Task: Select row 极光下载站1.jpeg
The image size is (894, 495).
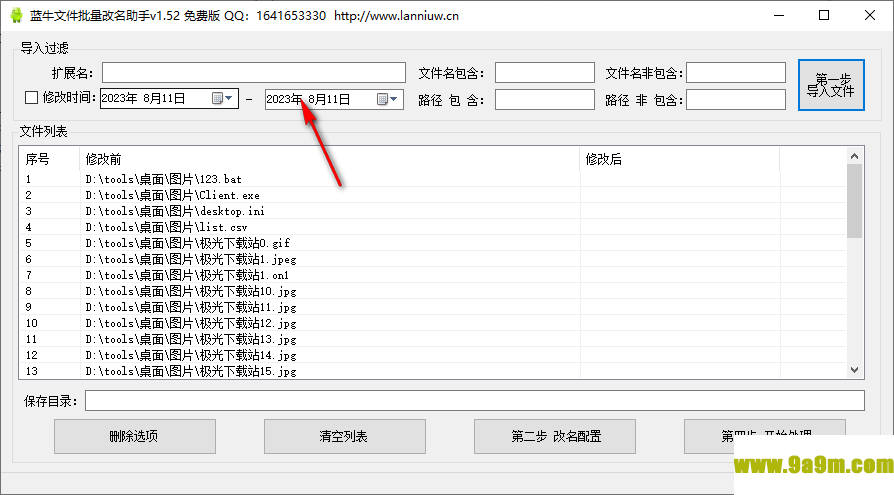Action: pyautogui.click(x=432, y=259)
